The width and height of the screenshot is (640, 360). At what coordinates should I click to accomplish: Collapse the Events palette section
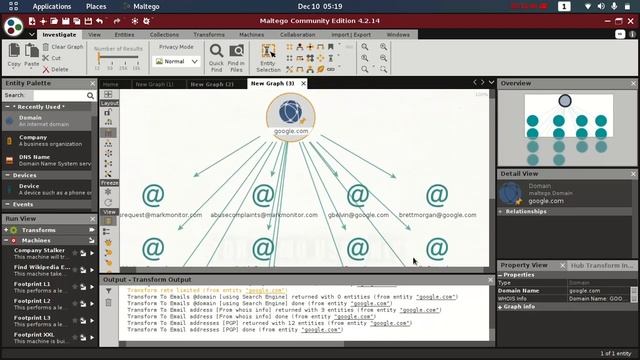point(7,204)
